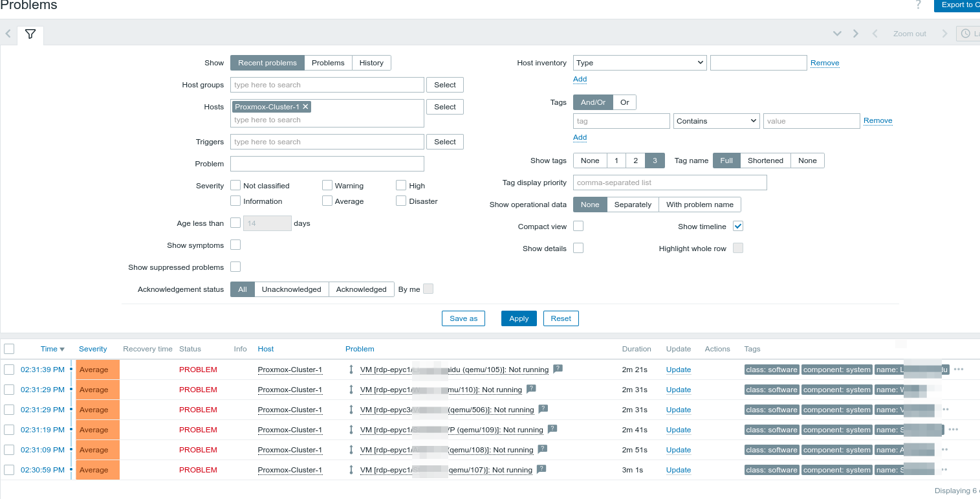The width and height of the screenshot is (980, 499).
Task: Switch Show to History
Action: coord(371,63)
